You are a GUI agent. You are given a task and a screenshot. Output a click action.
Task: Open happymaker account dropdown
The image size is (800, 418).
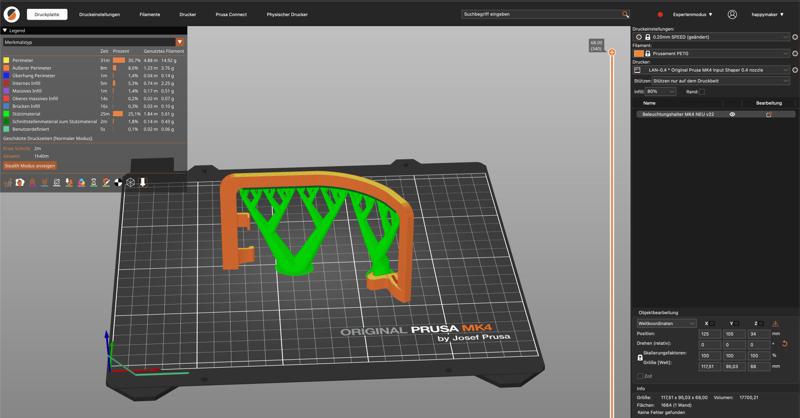click(x=767, y=15)
